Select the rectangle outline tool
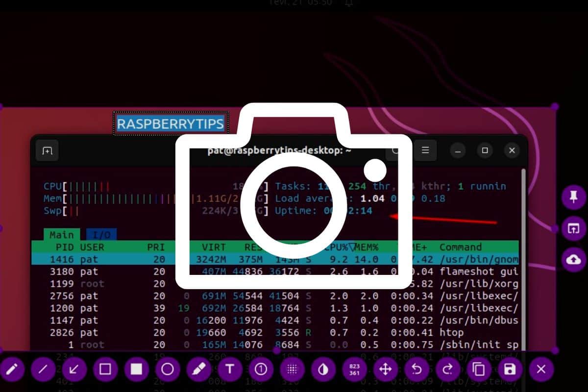This screenshot has height=392, width=588. pyautogui.click(x=105, y=369)
